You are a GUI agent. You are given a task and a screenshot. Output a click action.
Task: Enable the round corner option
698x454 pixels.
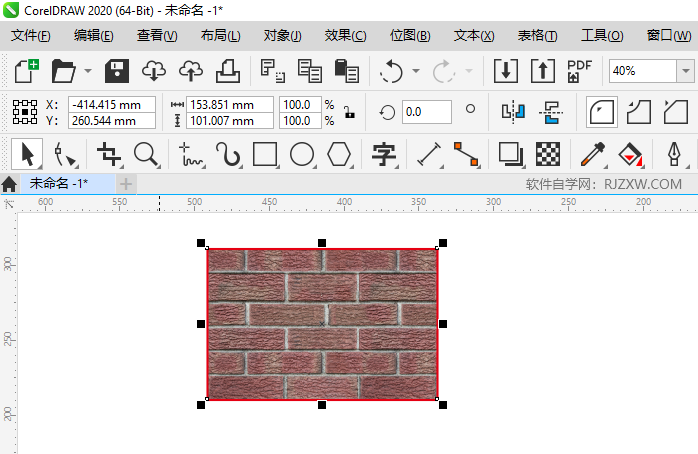click(601, 111)
